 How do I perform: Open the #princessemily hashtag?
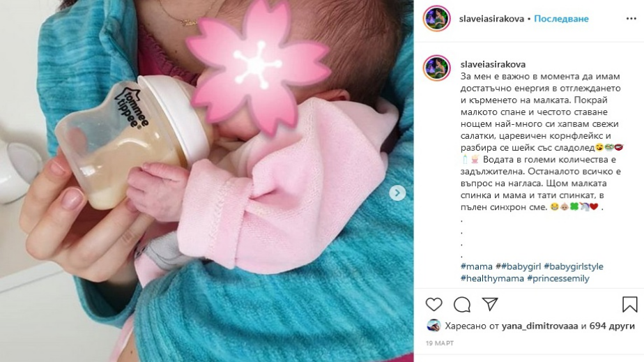point(558,278)
